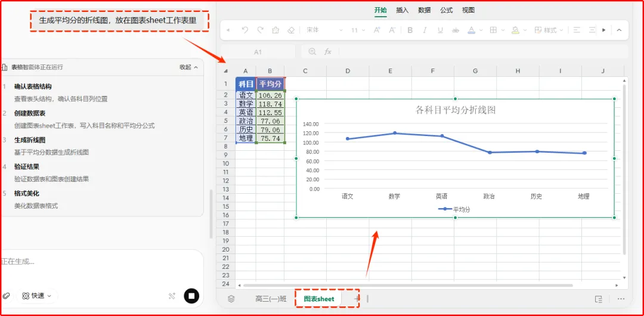Viewport: 644px width, 316px height.
Task: Click the zoom magnifier icon near formula bar
Action: coord(312,51)
